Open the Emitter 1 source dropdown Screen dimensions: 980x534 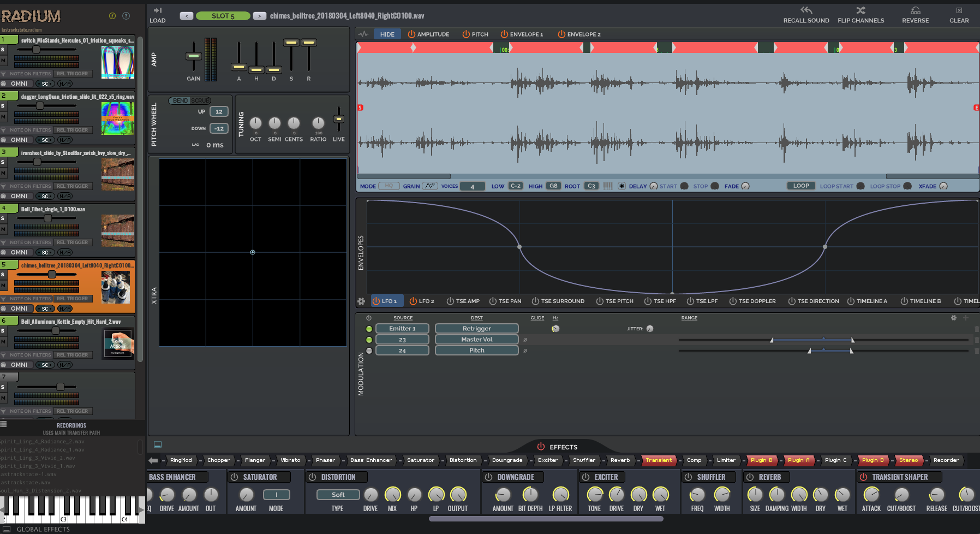coord(402,329)
